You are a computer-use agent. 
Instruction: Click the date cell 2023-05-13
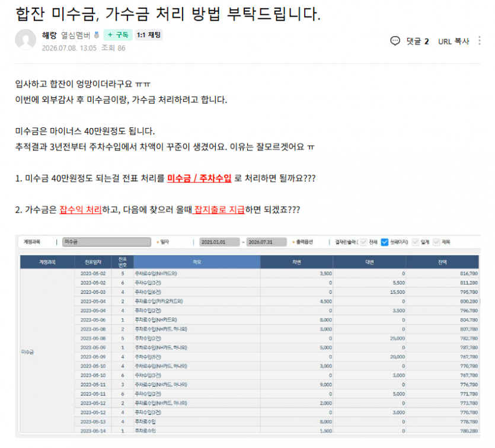coord(93,422)
